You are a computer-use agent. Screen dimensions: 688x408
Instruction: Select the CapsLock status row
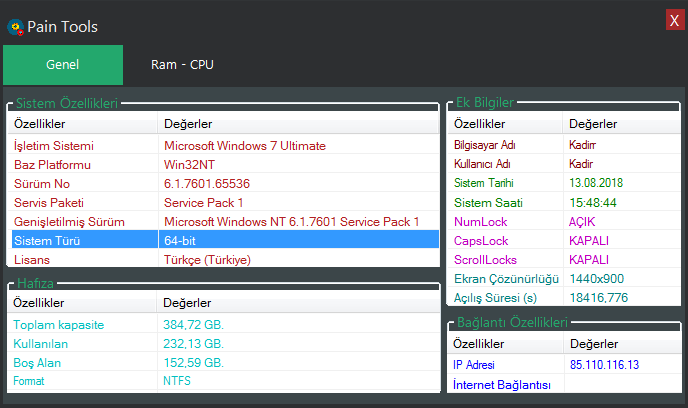[564, 240]
